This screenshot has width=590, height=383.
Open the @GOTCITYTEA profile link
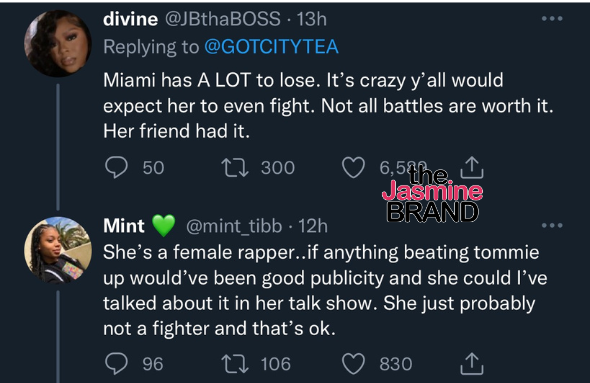click(271, 47)
